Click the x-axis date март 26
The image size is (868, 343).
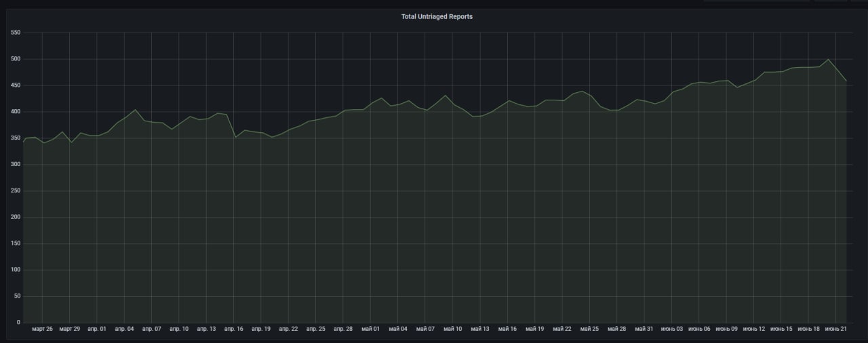click(42, 329)
